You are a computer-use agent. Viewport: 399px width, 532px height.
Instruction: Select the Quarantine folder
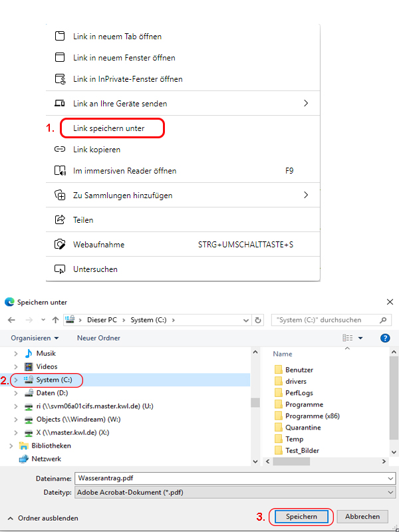(303, 428)
